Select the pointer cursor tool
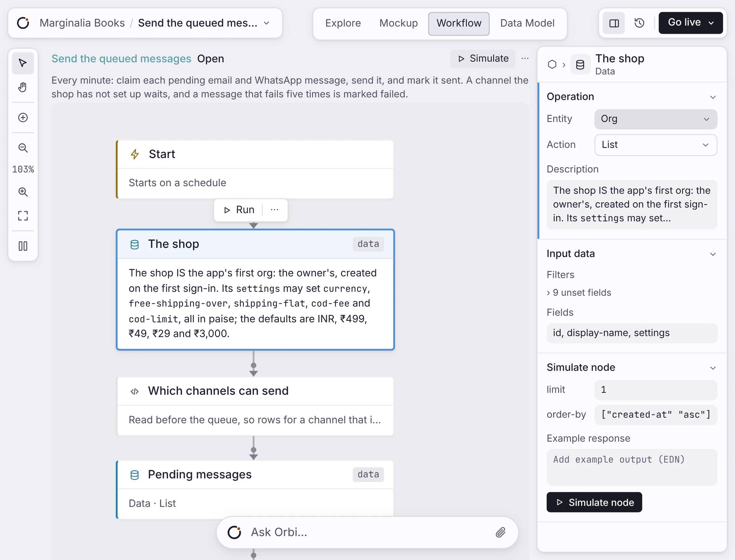 tap(23, 63)
